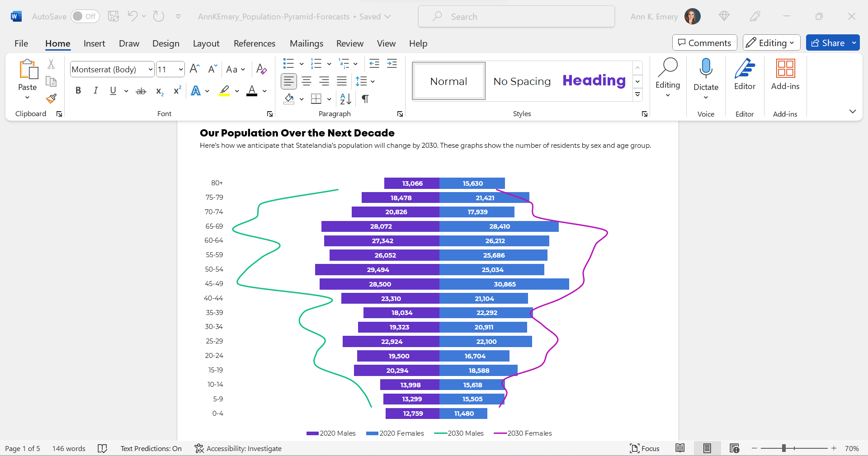868x456 pixels.
Task: Click the Increase Indent icon
Action: pyautogui.click(x=392, y=63)
